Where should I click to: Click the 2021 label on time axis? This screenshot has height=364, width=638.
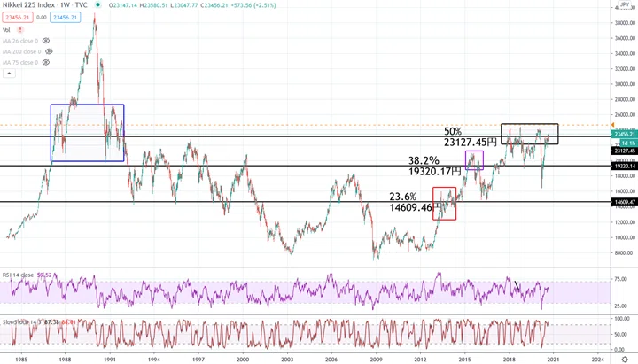(x=553, y=360)
